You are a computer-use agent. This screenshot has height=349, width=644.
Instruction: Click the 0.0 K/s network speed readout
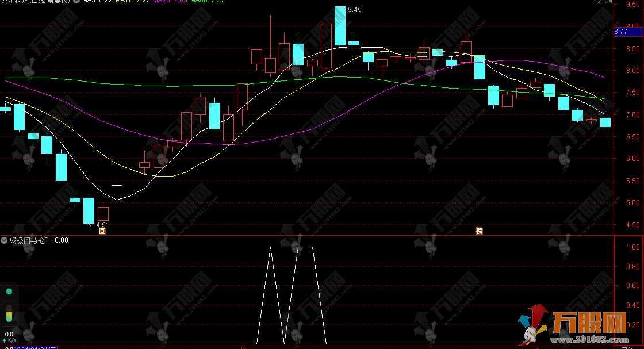(x=9, y=337)
